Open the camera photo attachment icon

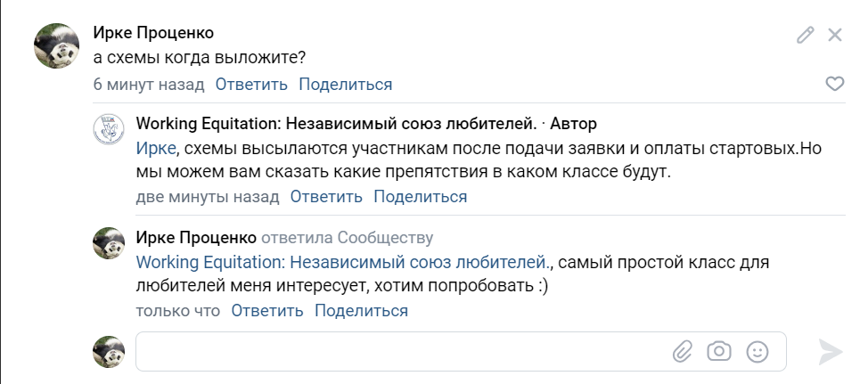tap(719, 351)
